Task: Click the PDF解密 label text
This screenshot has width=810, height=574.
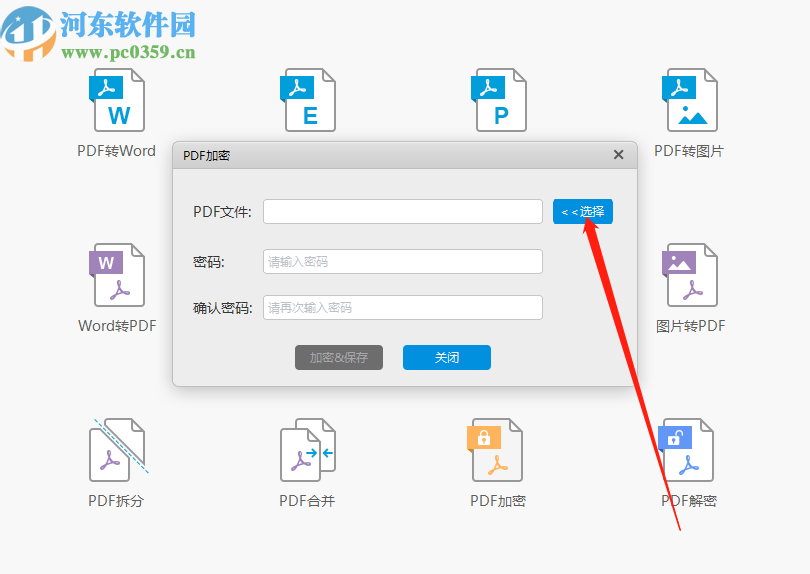Action: [689, 501]
